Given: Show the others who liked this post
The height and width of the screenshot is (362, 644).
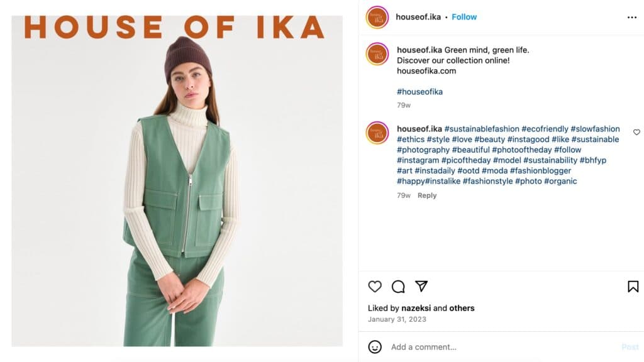Looking at the screenshot, I should tap(462, 308).
